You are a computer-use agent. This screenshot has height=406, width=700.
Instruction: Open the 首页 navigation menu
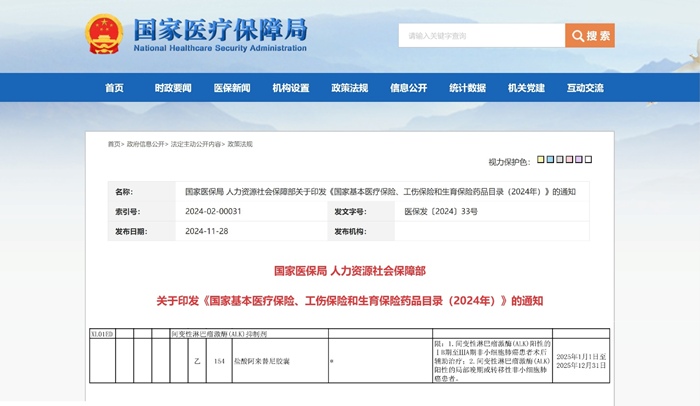click(114, 88)
